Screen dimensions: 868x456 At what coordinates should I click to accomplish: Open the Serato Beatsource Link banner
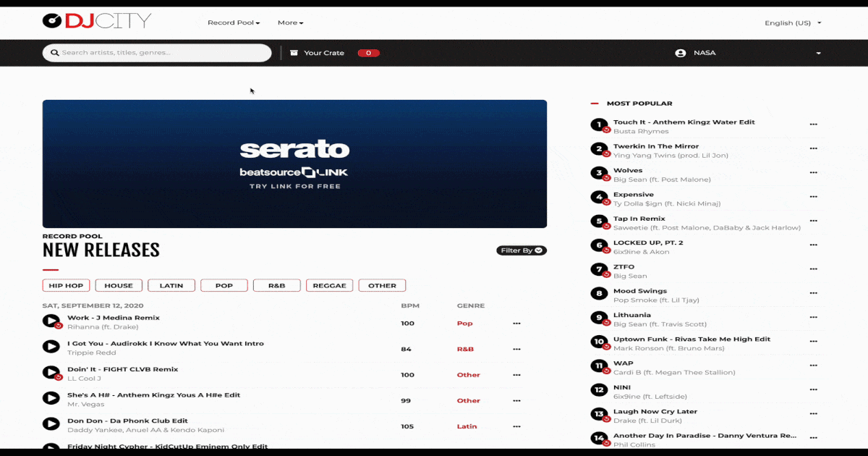point(294,164)
